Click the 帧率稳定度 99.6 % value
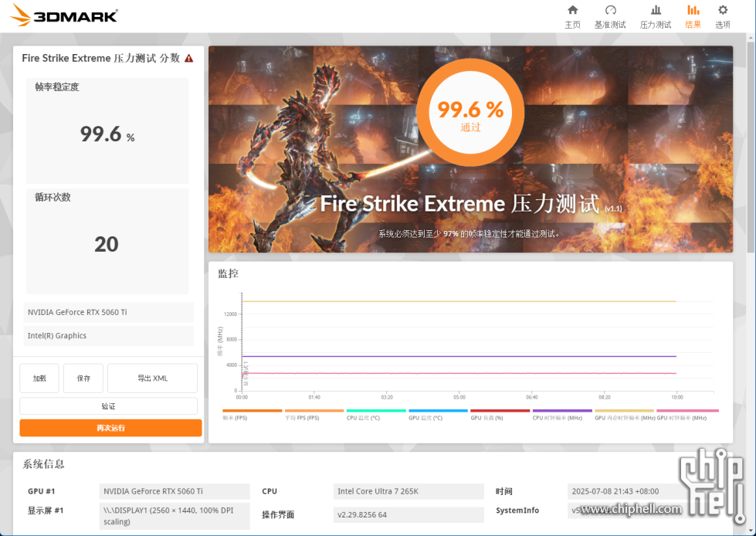The height and width of the screenshot is (536, 756). (107, 134)
